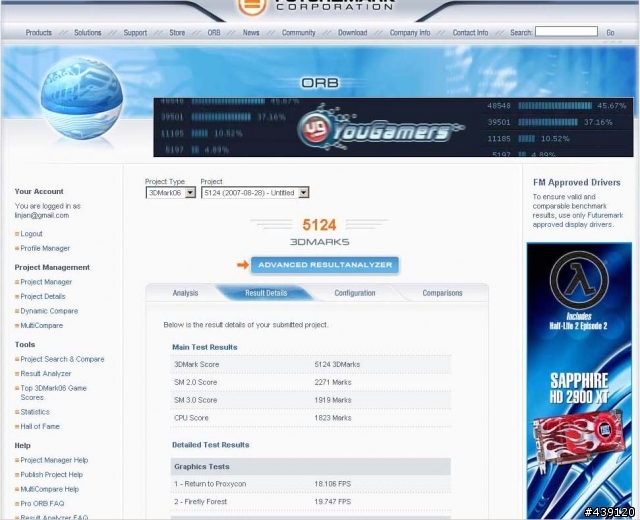The height and width of the screenshot is (520, 640).
Task: Open the ORB menu item
Action: click(214, 33)
